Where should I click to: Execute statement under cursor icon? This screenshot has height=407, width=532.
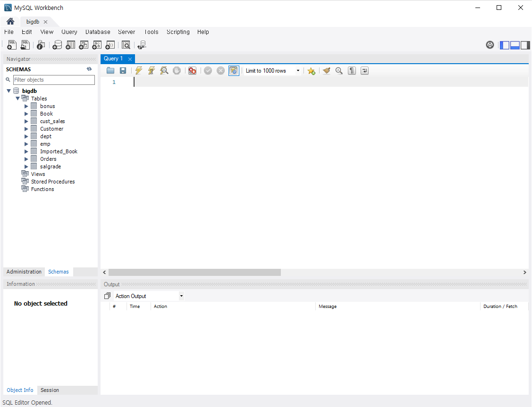tap(152, 70)
